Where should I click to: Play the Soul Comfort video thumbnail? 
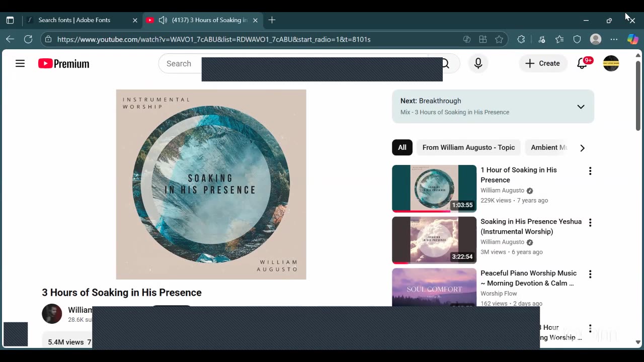[x=434, y=287]
